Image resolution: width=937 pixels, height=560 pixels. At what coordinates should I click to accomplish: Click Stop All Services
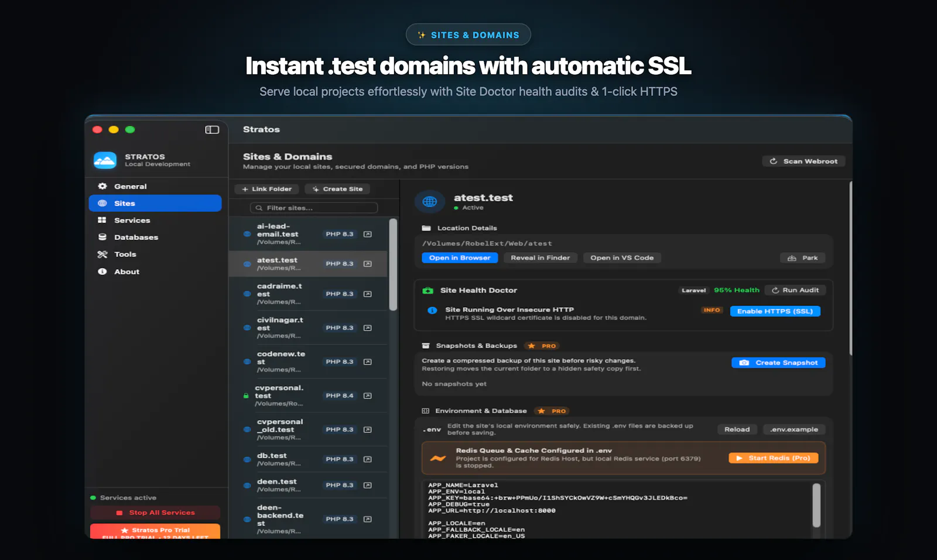155,513
